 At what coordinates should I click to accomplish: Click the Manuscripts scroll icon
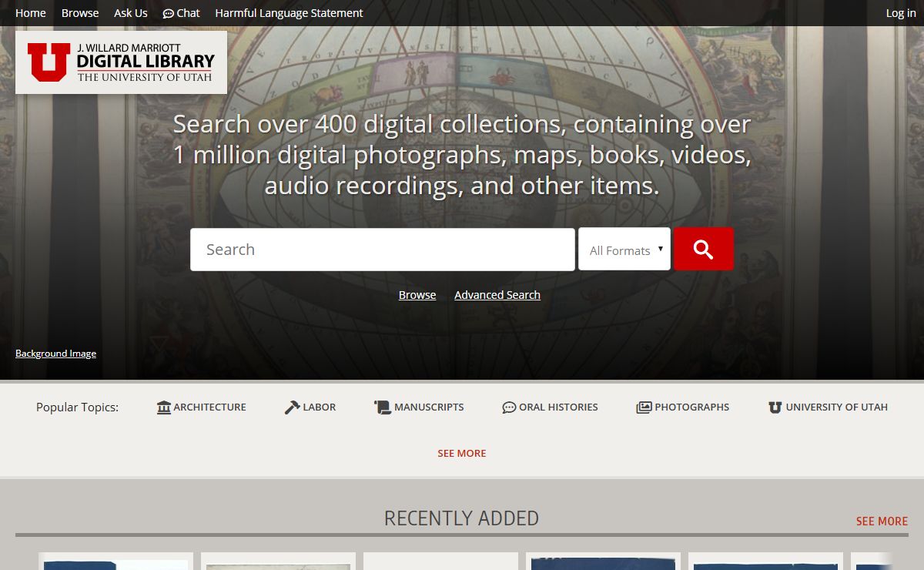[383, 407]
